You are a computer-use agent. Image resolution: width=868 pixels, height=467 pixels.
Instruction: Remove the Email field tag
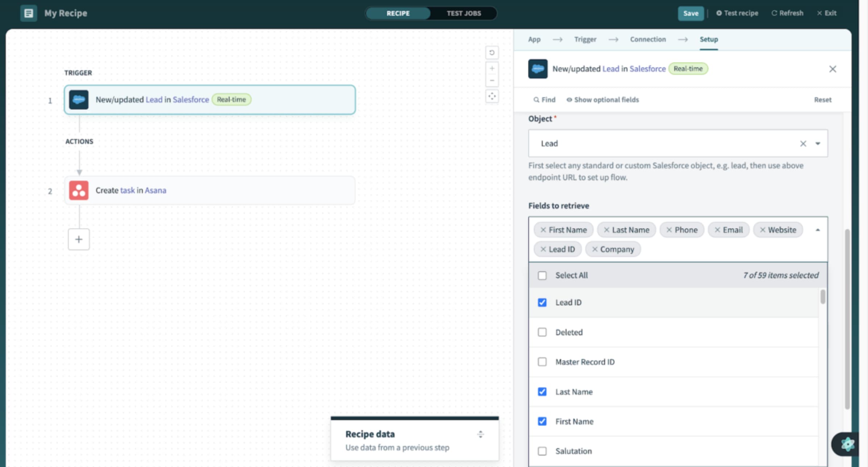(717, 230)
